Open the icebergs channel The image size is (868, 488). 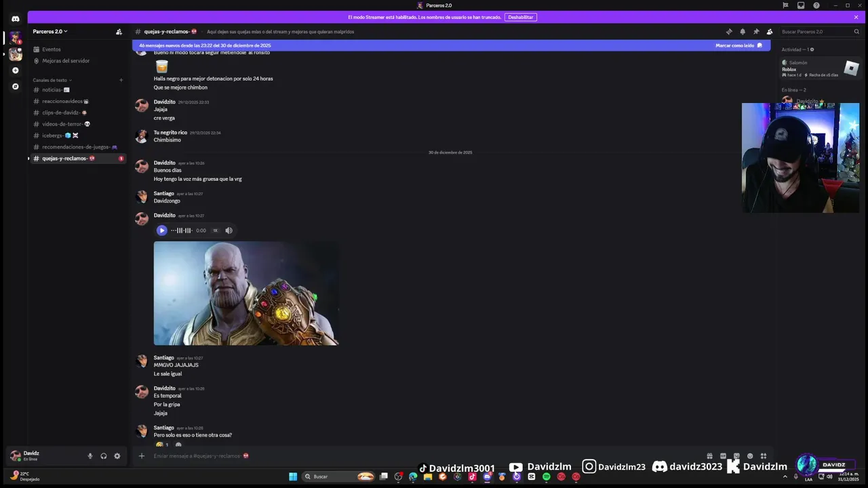[77, 136]
